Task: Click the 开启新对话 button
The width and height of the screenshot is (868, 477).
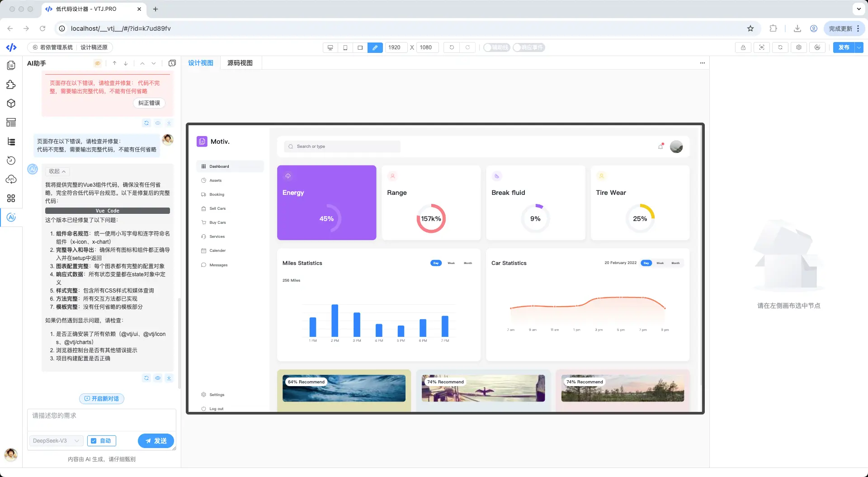Action: [x=102, y=399]
